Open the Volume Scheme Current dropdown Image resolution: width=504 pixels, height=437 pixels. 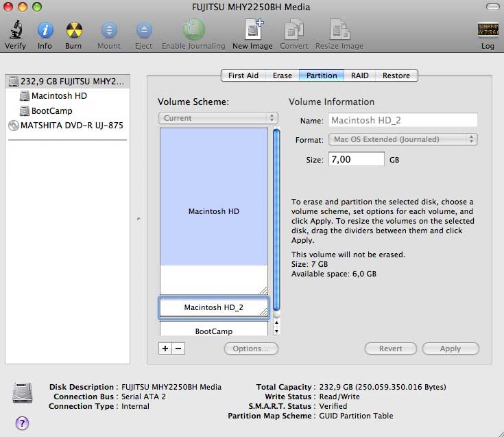218,118
